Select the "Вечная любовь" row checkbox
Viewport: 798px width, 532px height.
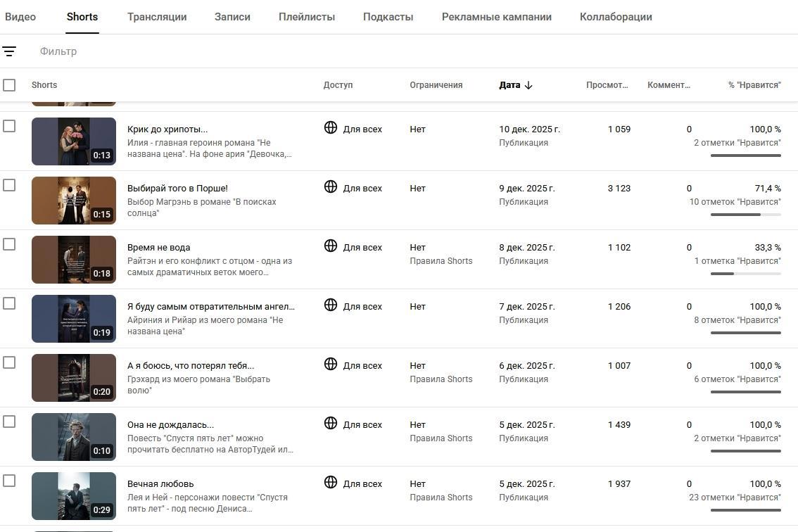(9, 481)
